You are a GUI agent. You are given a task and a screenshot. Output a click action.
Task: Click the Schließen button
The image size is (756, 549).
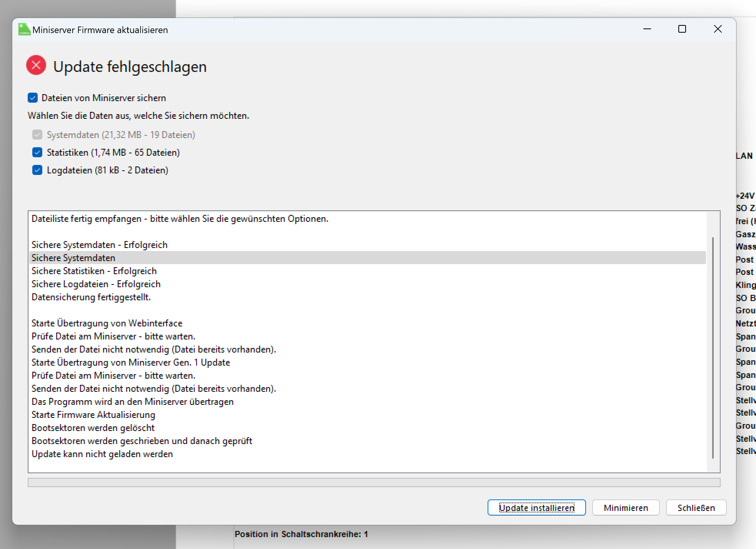696,508
